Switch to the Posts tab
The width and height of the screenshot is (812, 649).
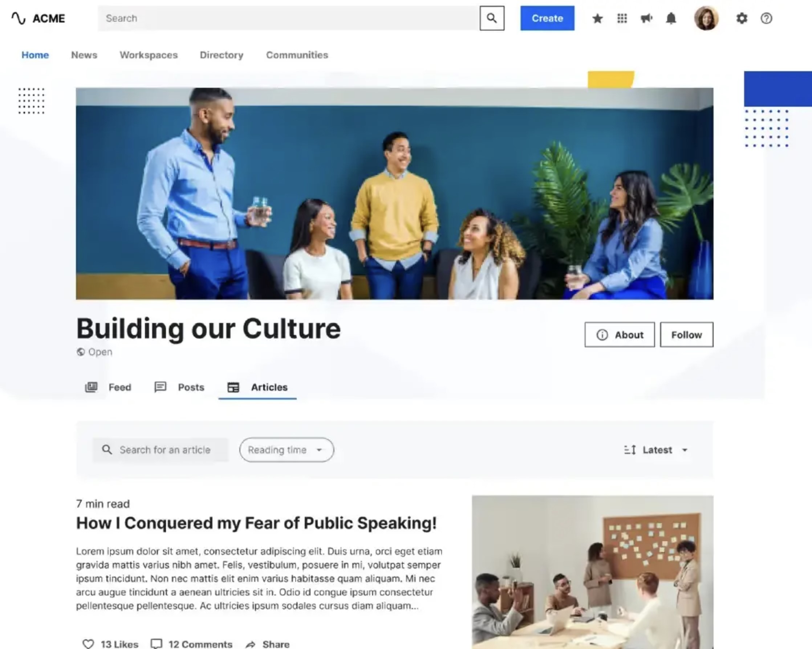coord(179,387)
